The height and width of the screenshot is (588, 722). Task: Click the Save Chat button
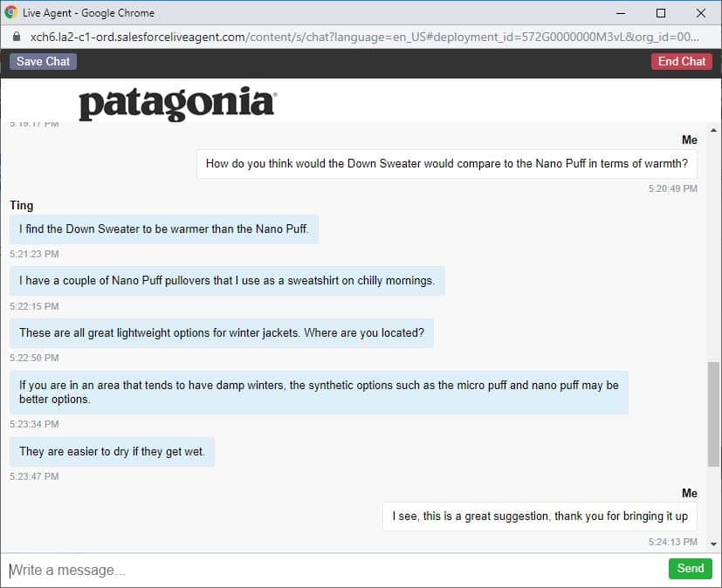pyautogui.click(x=43, y=61)
